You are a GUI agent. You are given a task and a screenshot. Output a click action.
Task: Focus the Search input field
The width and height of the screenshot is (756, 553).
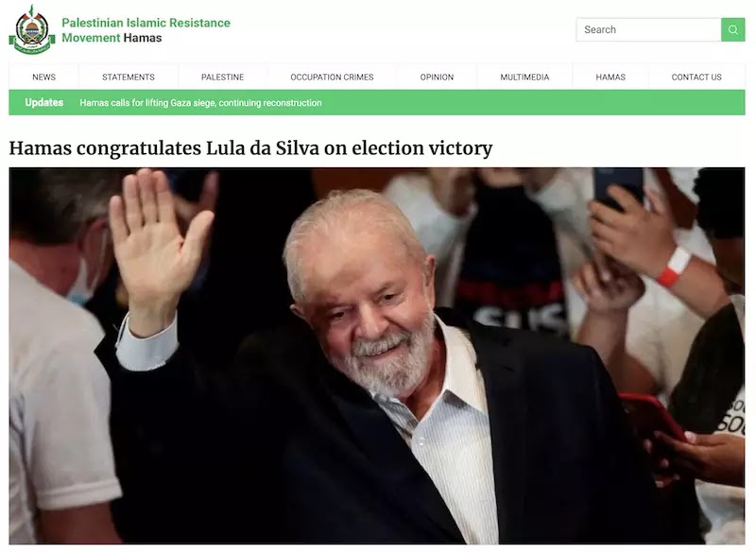click(648, 30)
